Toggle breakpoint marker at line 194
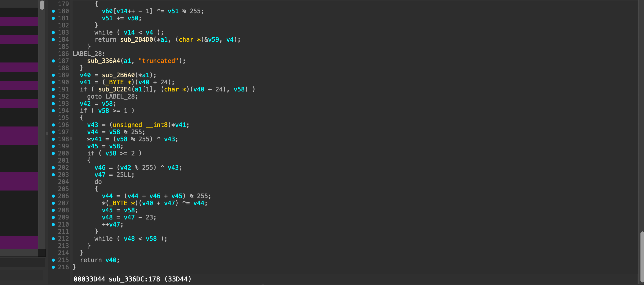Viewport: 644px width, 285px height. click(x=53, y=111)
